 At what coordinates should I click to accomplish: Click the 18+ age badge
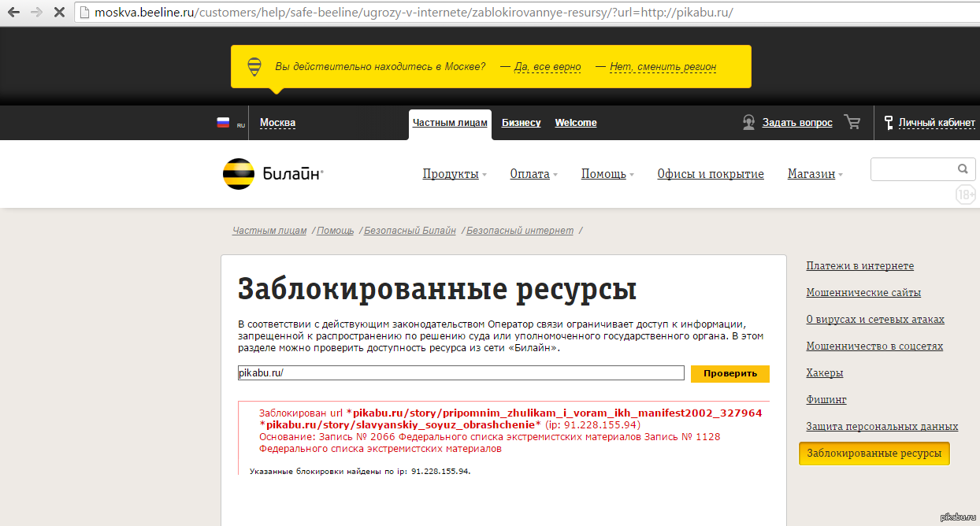coord(966,194)
